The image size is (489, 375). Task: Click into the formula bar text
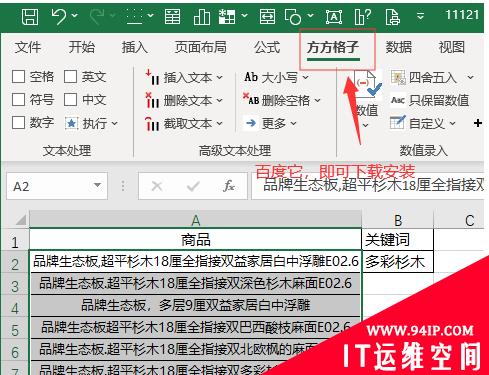368,186
